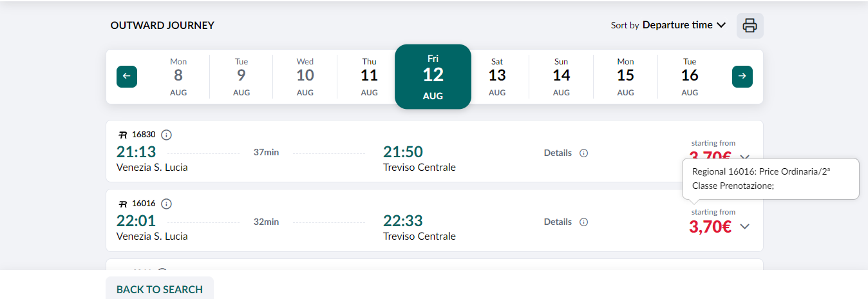The width and height of the screenshot is (868, 299).
Task: Advance to next week of dates
Action: point(742,77)
